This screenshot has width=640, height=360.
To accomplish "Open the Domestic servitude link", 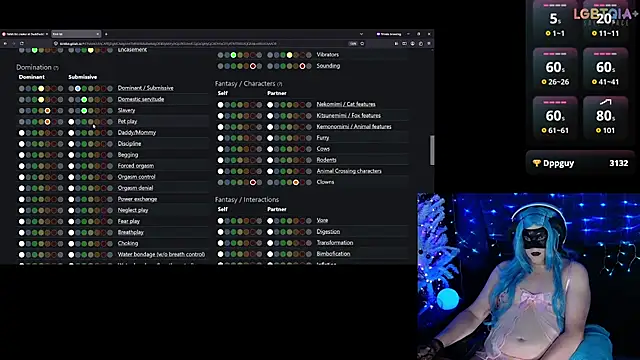I will (x=141, y=99).
